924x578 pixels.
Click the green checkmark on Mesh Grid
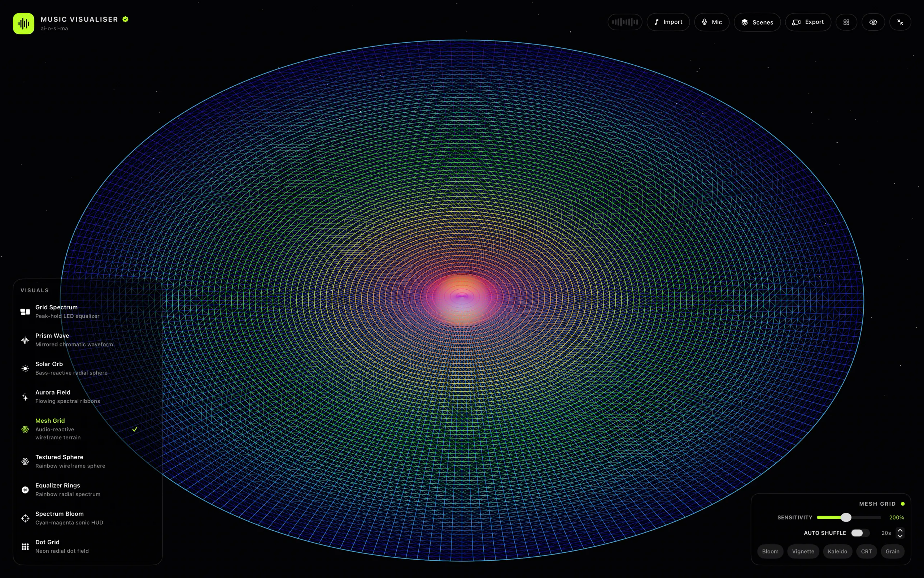135,429
